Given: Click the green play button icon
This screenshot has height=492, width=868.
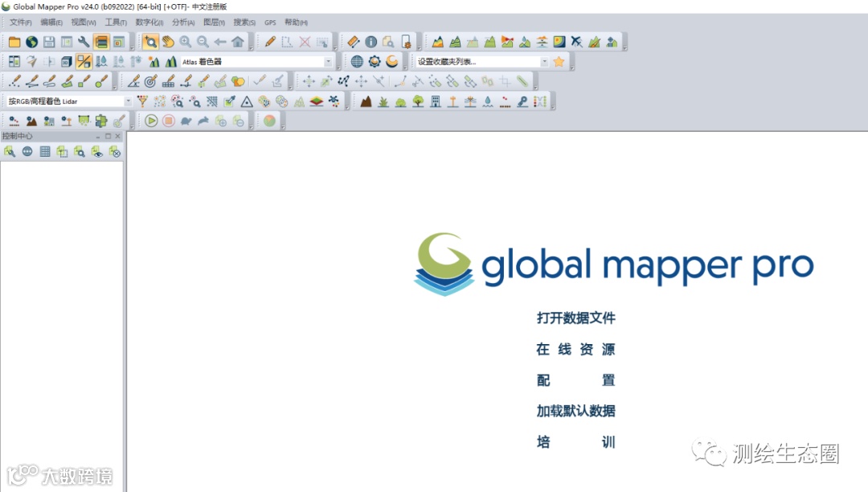Looking at the screenshot, I should click(x=151, y=121).
